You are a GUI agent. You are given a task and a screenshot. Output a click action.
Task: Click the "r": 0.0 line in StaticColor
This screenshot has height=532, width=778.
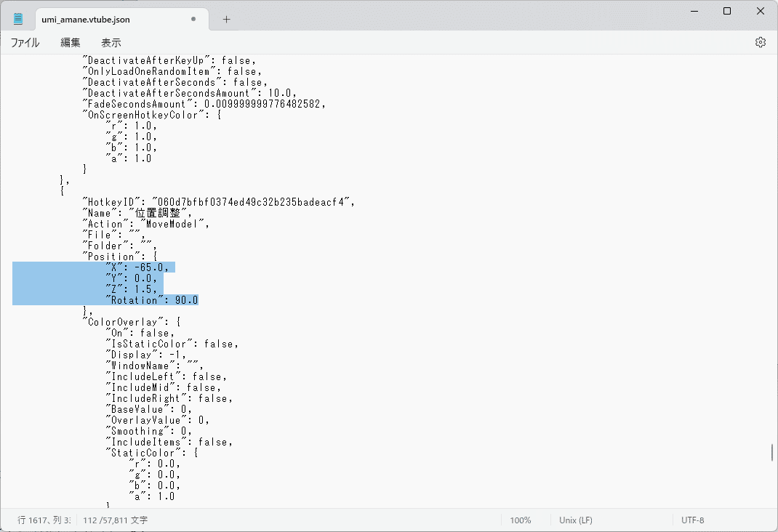[x=154, y=464]
